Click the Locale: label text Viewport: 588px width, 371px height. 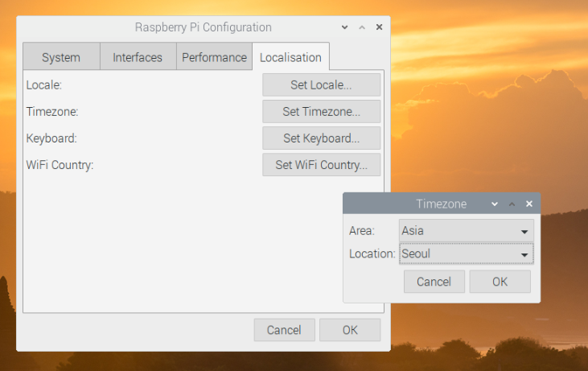tap(44, 85)
